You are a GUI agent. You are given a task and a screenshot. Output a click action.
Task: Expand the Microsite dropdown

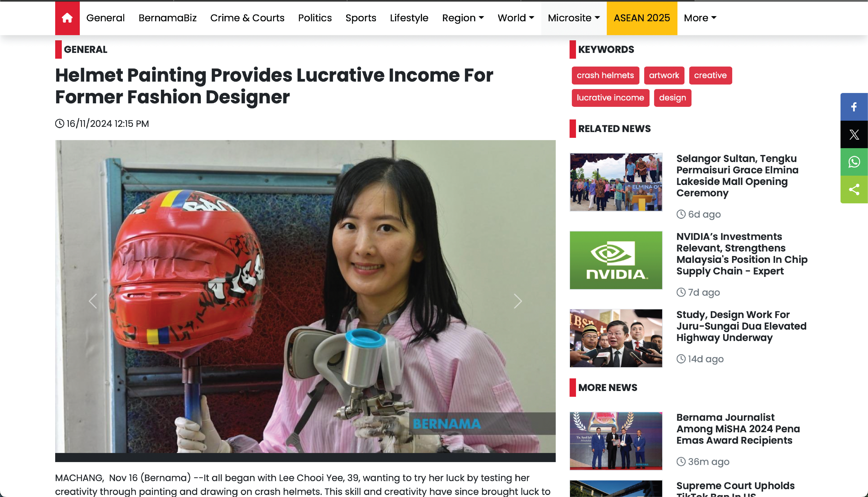pyautogui.click(x=574, y=18)
